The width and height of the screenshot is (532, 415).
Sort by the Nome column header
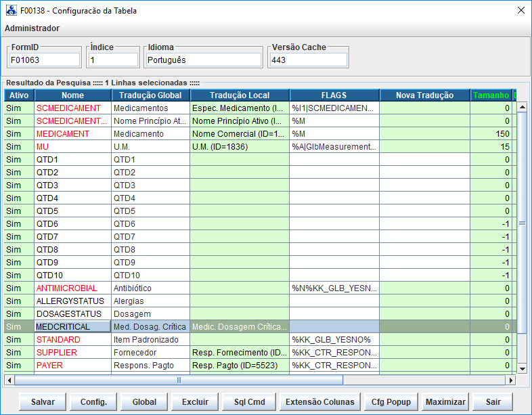pos(72,95)
